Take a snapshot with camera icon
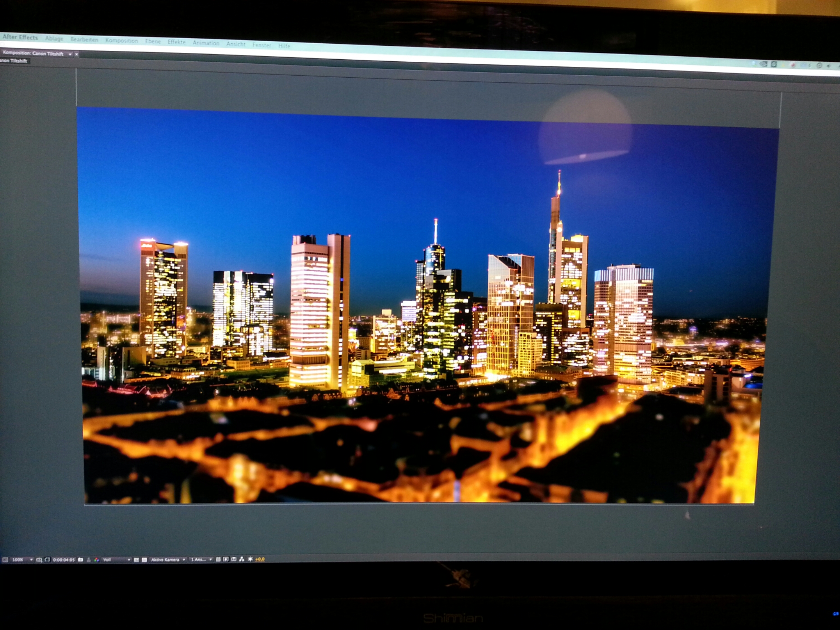 81,559
